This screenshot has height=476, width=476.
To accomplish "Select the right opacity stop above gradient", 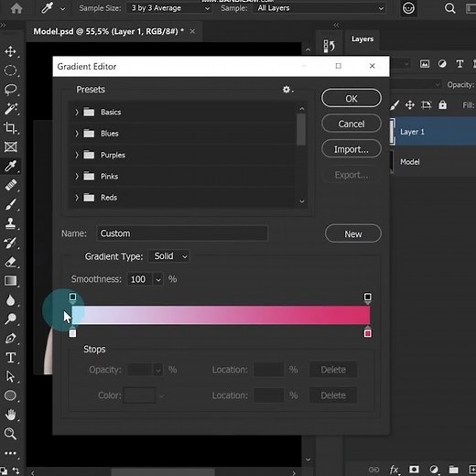I will tap(368, 297).
